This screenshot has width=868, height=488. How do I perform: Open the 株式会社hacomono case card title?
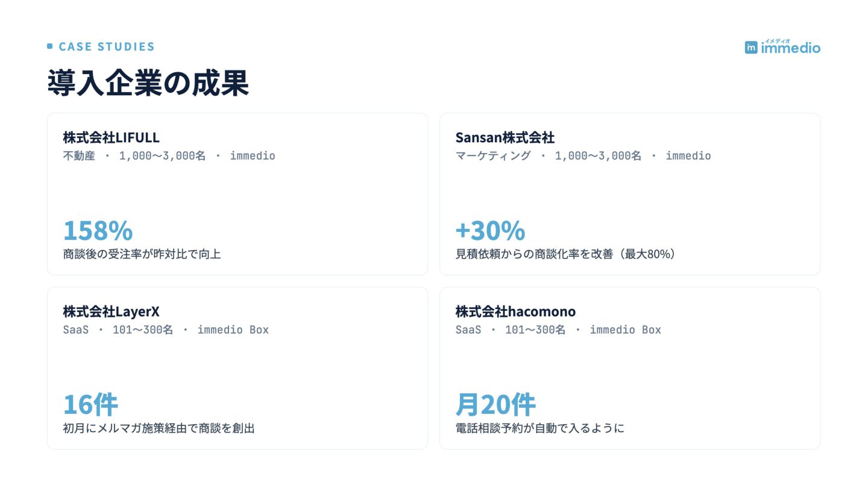pos(515,311)
